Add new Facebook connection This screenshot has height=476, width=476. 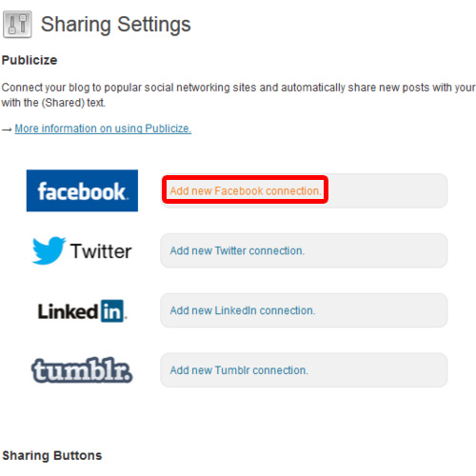(246, 191)
